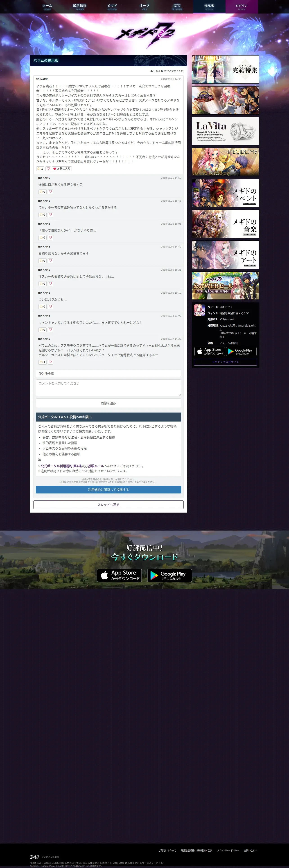Click the sidebar App Store download badge
Screen dimensions: 289x868
coord(209,351)
